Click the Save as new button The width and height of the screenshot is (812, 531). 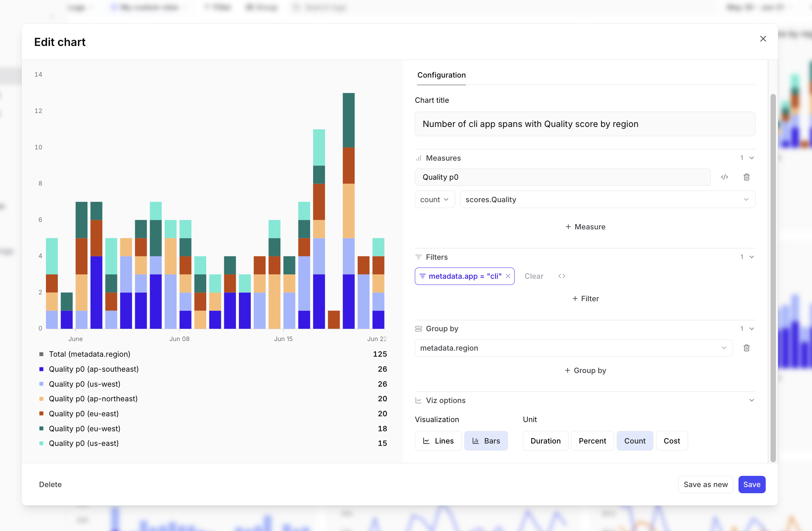tap(705, 484)
